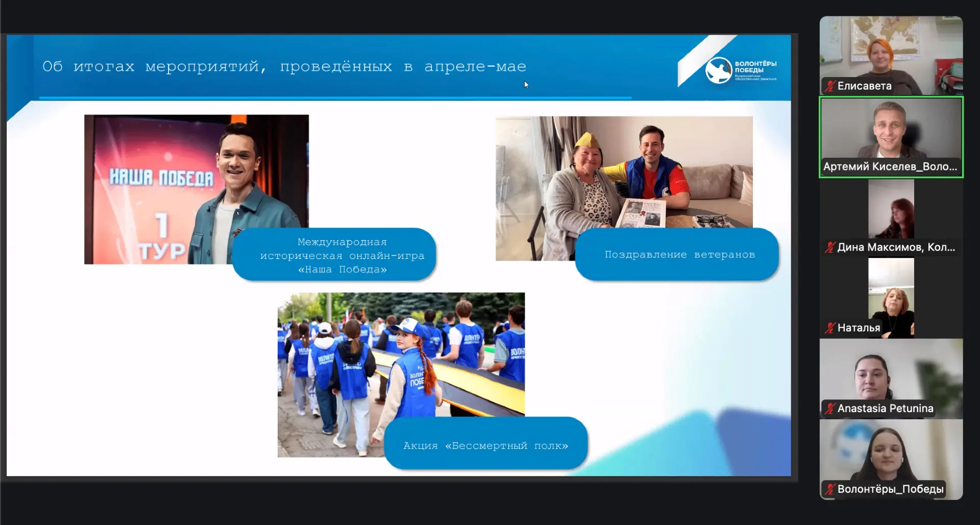Screen dimensions: 980x525
Task: Select the Волонтёры_Победы participant video tile
Action: coord(891,459)
